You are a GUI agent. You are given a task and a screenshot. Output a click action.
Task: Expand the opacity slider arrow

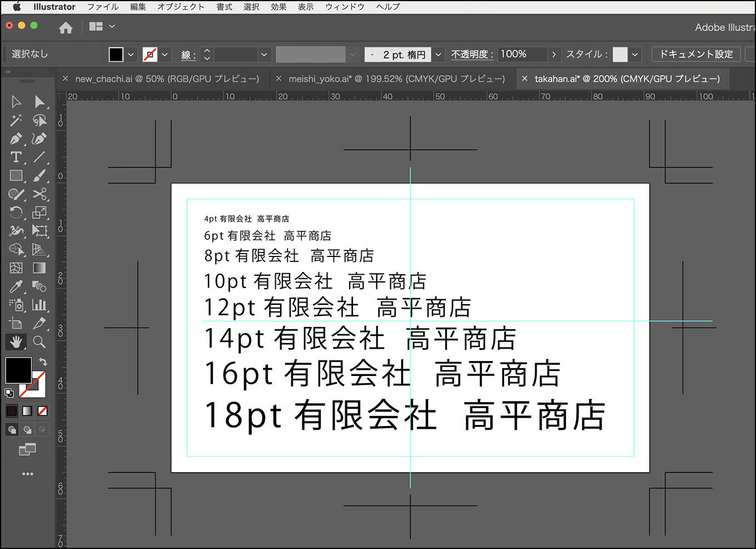(x=553, y=55)
